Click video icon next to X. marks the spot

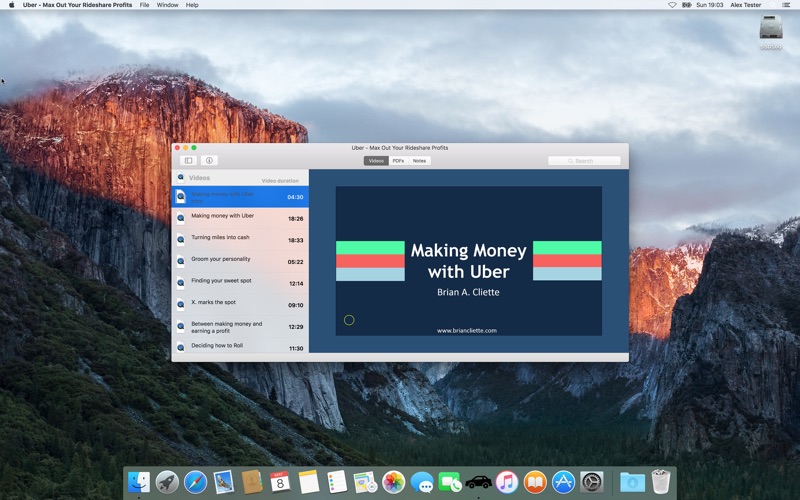180,304
